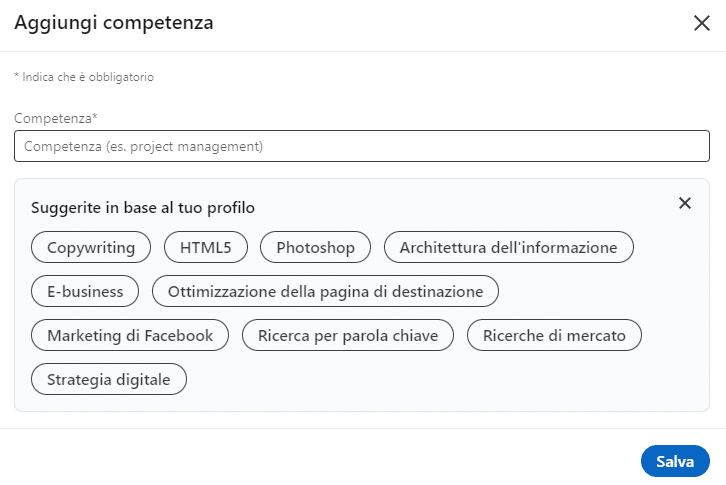Select the E-business suggestion
The height and width of the screenshot is (485, 726).
click(85, 291)
